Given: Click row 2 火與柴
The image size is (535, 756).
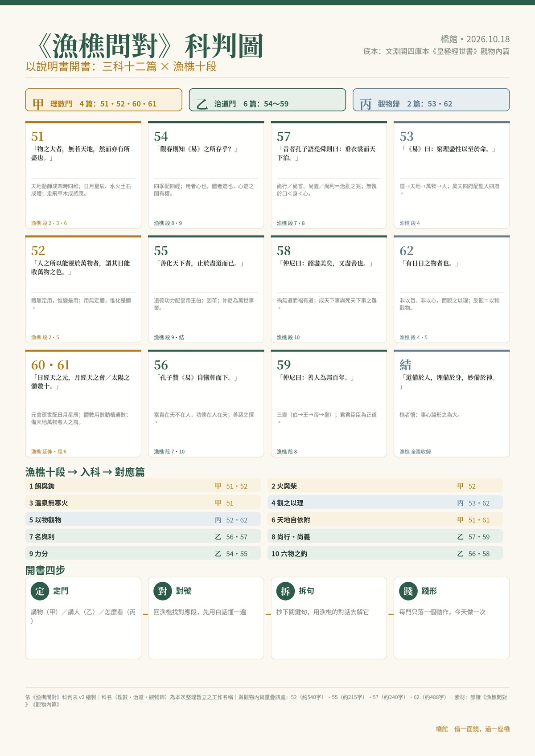Looking at the screenshot, I should point(385,486).
